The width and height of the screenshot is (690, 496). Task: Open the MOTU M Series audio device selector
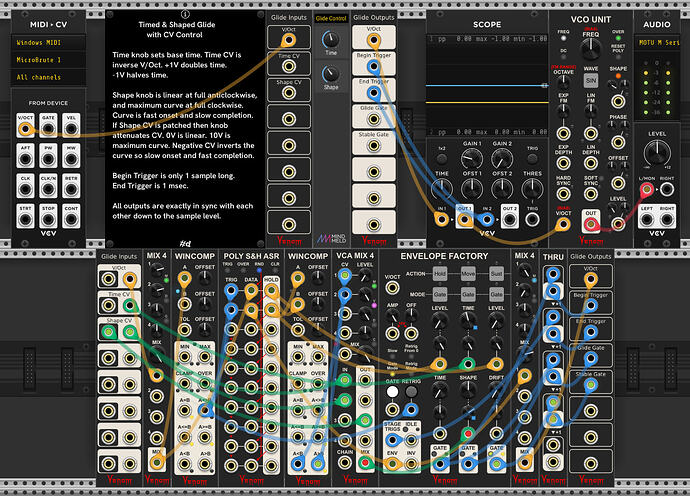click(x=659, y=43)
